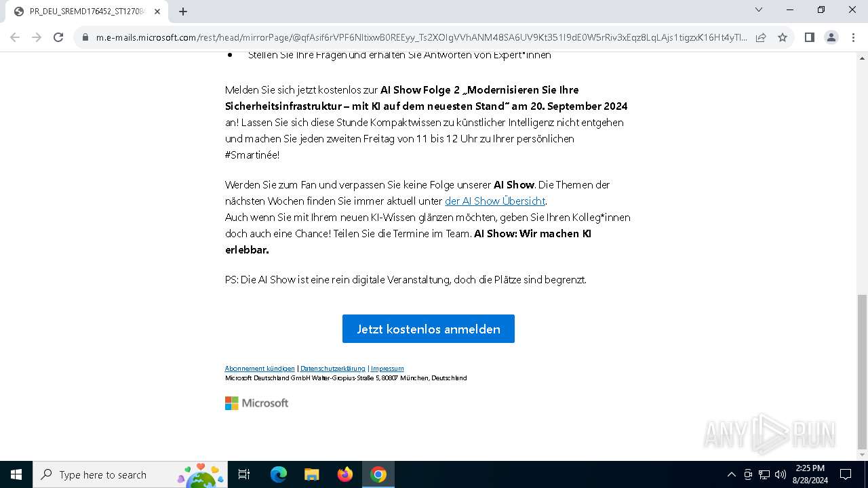Switch to Chrome on the taskbar
Screen dimensions: 868x488
(378, 474)
